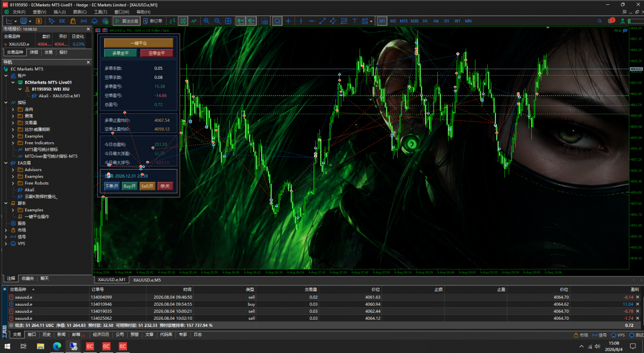Viewport: 644px width, 353px height.
Task: Click the 一键平仓 close-all button
Action: (138, 43)
